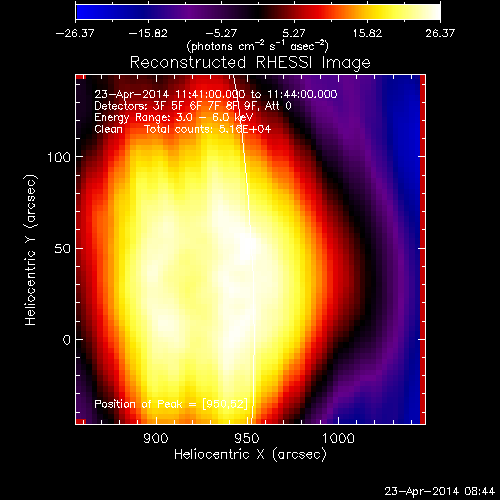Click the '-26.37' colorbar label
The image size is (500, 500).
click(75, 33)
